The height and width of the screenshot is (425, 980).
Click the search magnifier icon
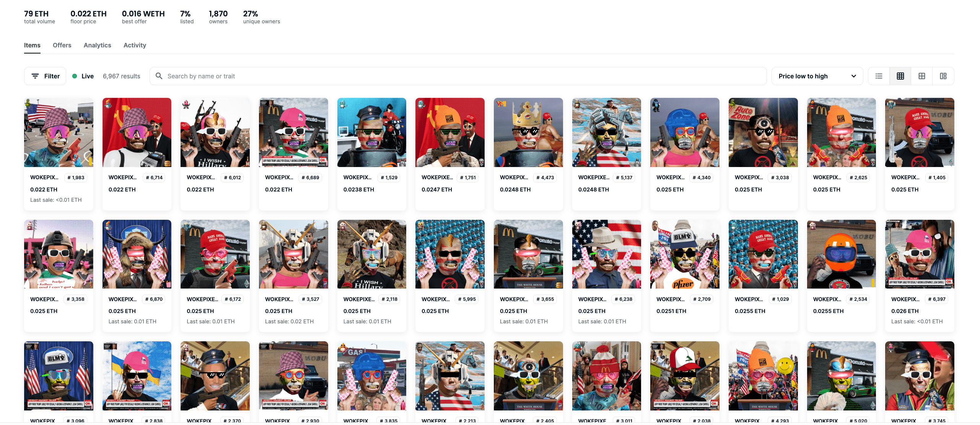(159, 76)
